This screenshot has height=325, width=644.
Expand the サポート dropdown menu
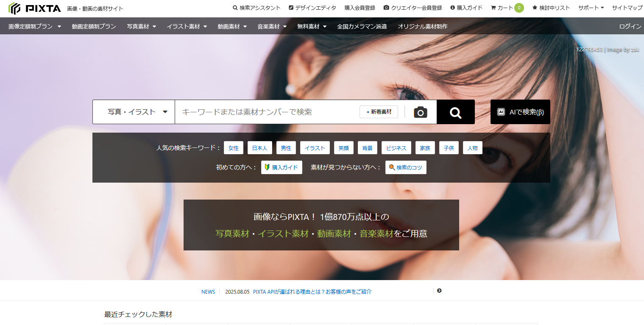click(x=590, y=7)
